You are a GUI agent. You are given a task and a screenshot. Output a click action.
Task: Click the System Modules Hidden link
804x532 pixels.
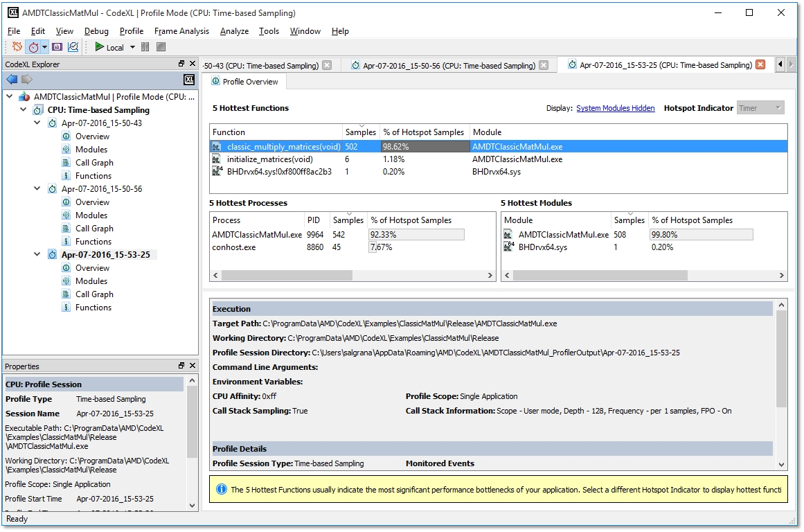click(616, 108)
